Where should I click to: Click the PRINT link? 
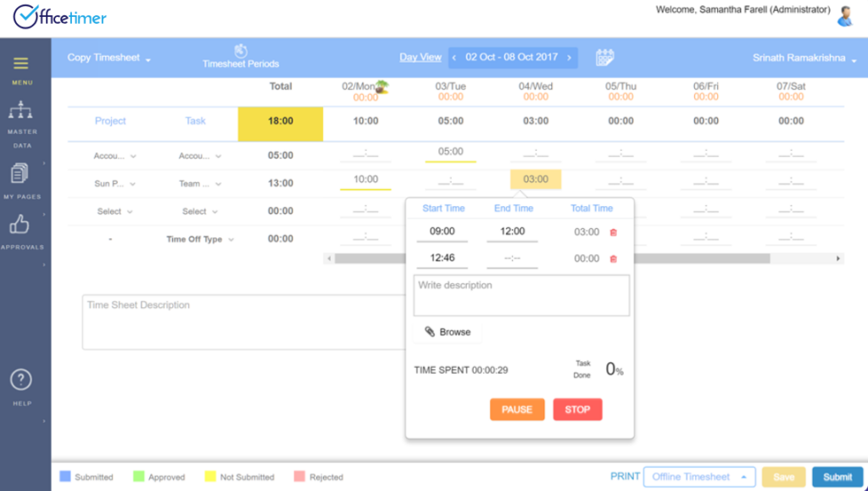tap(625, 476)
